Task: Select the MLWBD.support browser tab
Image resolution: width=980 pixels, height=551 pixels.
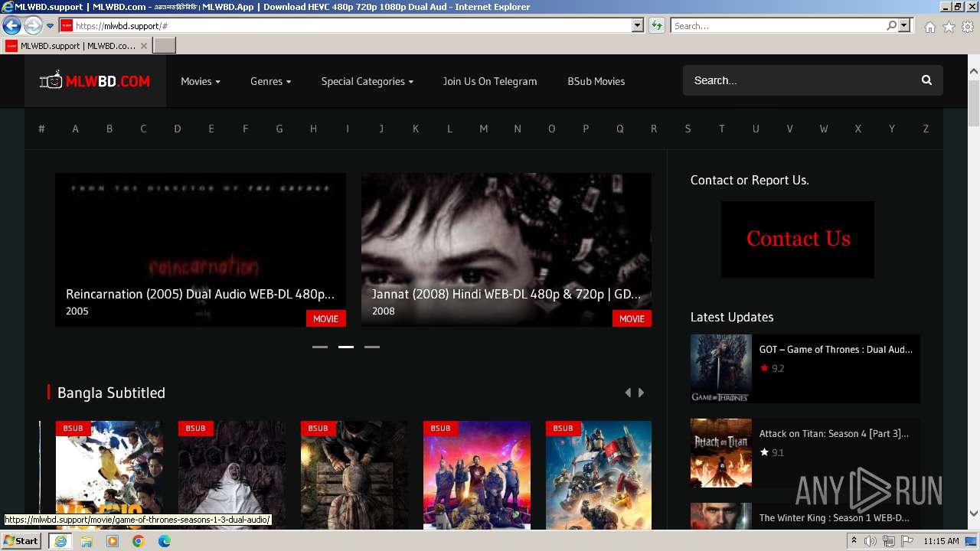Action: pyautogui.click(x=77, y=46)
